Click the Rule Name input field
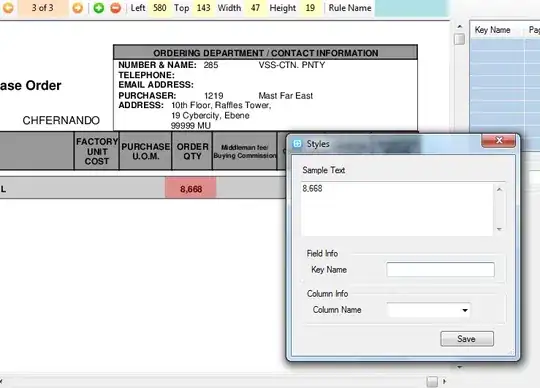540x388 pixels. [x=411, y=8]
